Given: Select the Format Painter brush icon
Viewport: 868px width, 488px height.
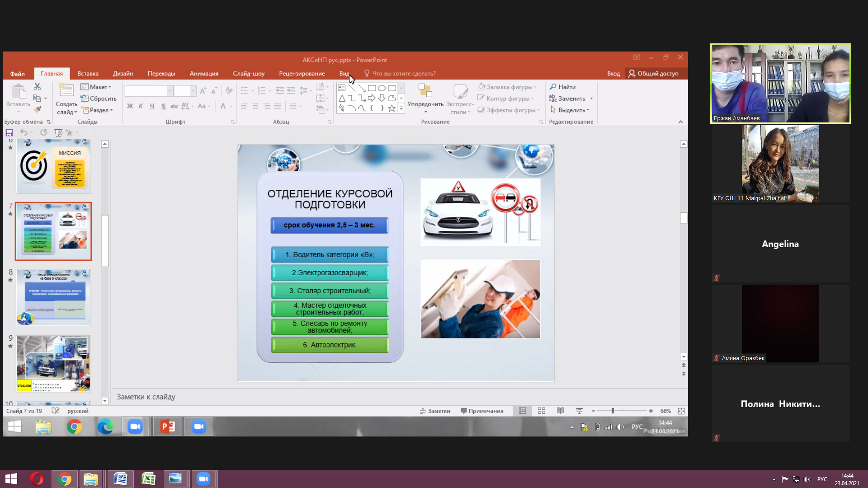Looking at the screenshot, I should (37, 109).
